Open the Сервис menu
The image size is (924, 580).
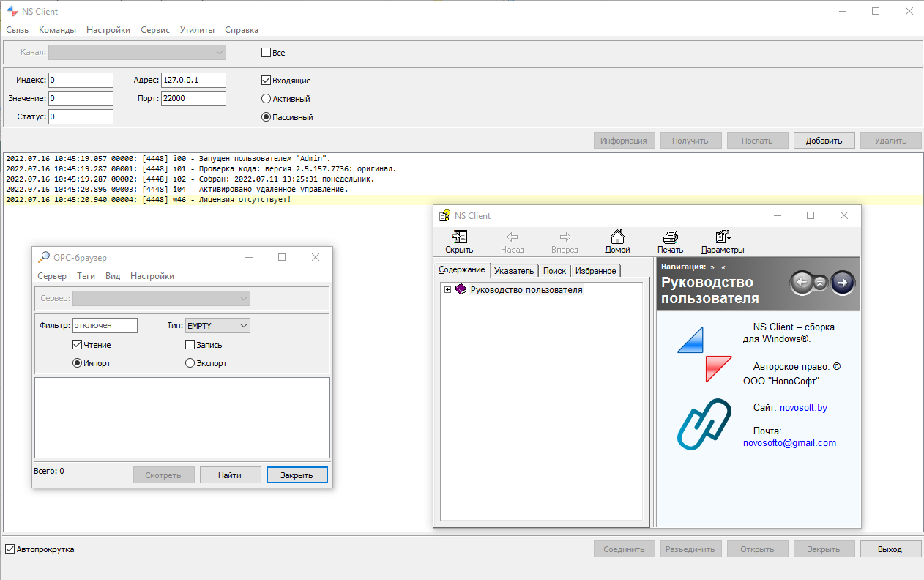tap(154, 30)
